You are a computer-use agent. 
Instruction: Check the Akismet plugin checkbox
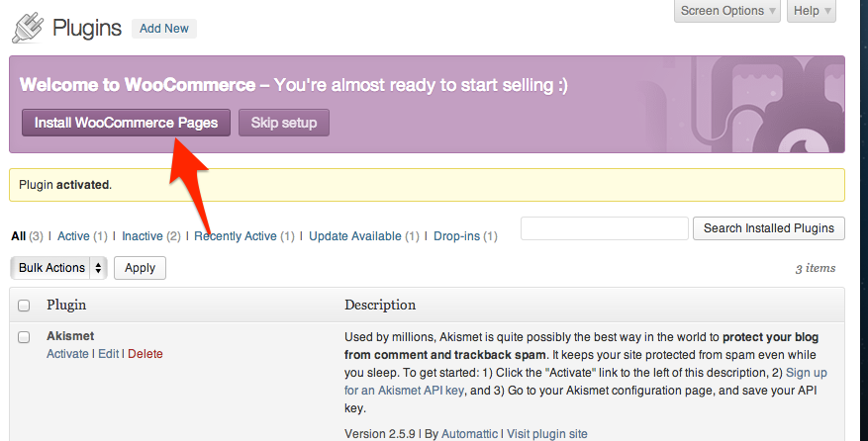coord(24,337)
